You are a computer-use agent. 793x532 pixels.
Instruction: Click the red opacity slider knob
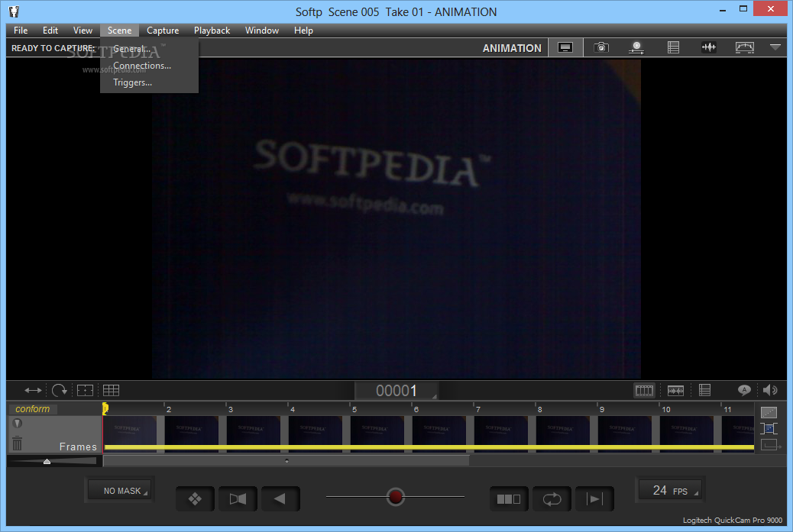[396, 497]
